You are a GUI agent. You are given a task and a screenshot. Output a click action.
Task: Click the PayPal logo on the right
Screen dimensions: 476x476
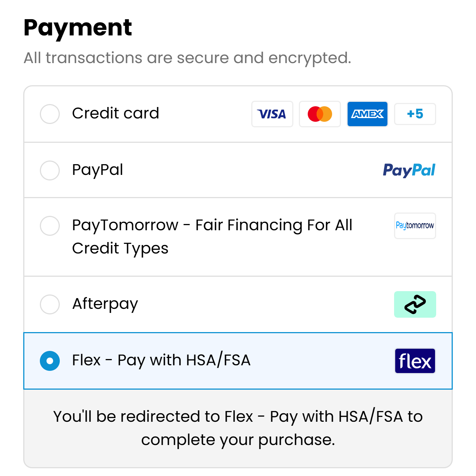(x=409, y=170)
